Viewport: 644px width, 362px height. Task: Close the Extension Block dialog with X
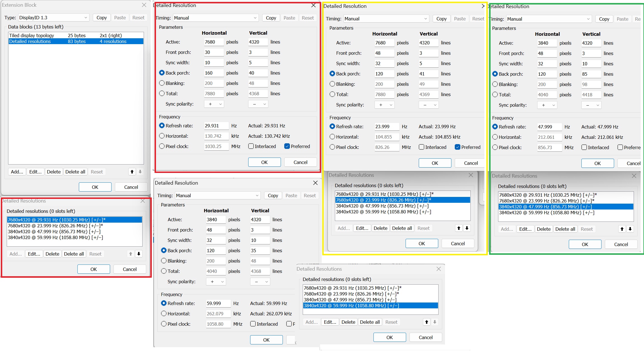(x=144, y=5)
